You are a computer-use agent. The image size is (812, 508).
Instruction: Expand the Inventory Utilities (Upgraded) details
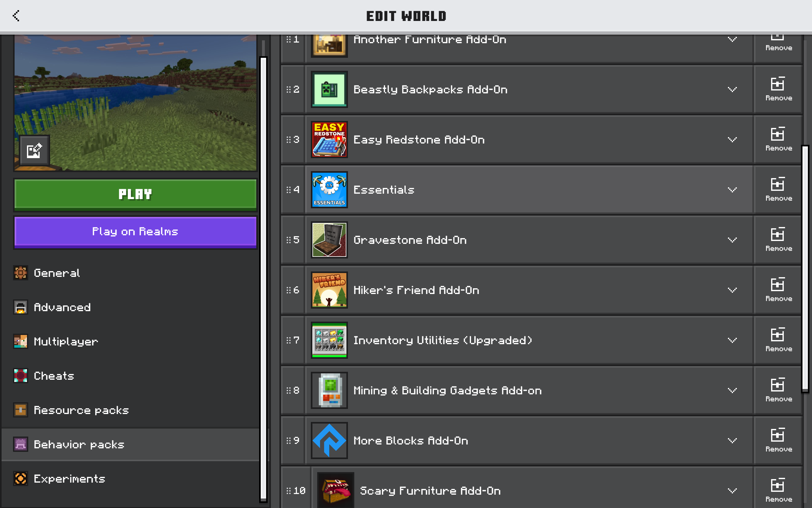tap(732, 340)
